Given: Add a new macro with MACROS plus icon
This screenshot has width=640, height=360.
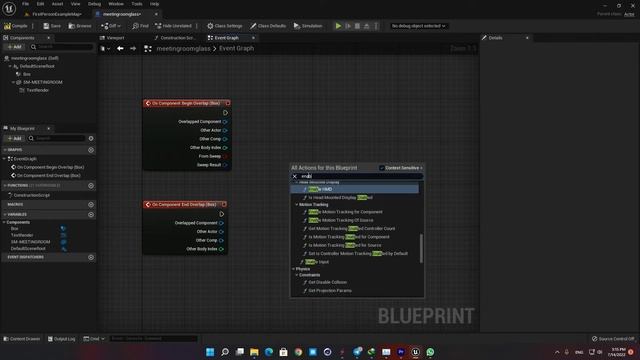Looking at the screenshot, I should pyautogui.click(x=91, y=204).
